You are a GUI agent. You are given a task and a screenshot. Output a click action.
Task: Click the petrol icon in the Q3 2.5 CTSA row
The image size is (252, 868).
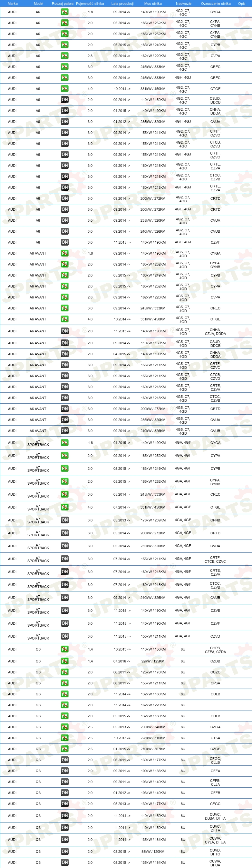(64, 738)
